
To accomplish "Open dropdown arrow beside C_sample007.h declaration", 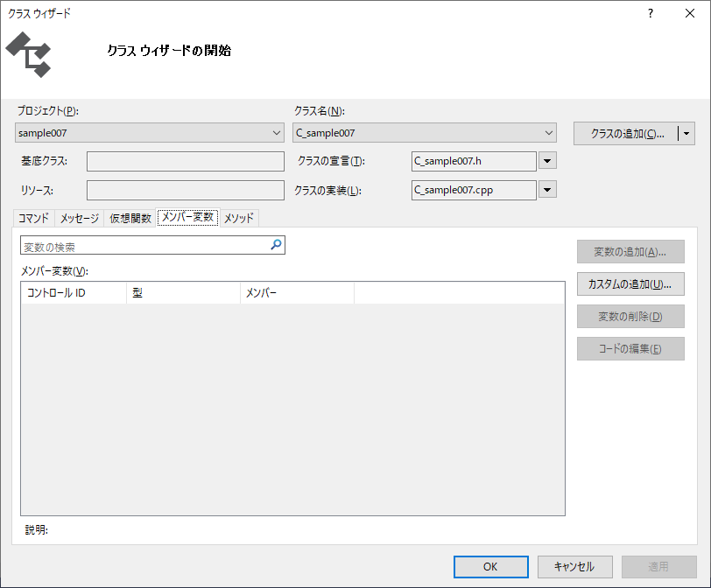I will coord(547,161).
